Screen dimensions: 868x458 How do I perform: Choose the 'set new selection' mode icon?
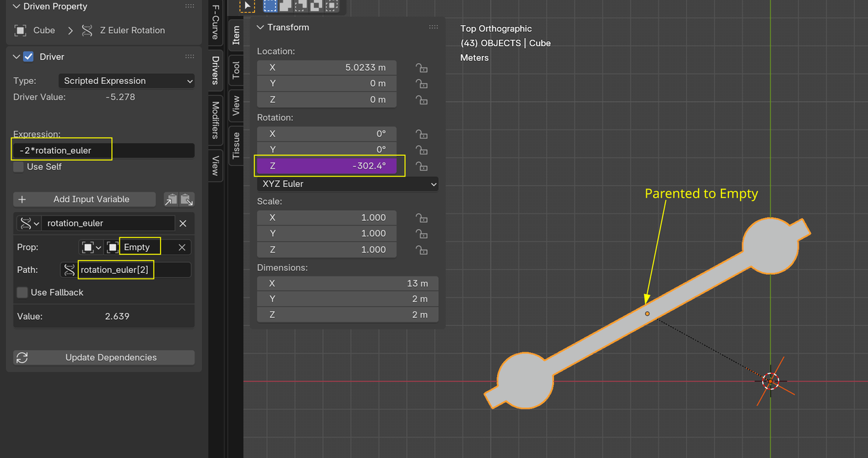270,5
